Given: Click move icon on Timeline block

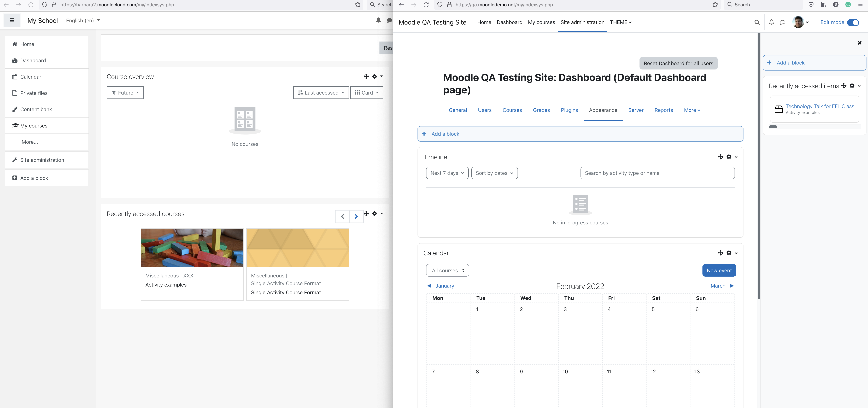Looking at the screenshot, I should (720, 157).
